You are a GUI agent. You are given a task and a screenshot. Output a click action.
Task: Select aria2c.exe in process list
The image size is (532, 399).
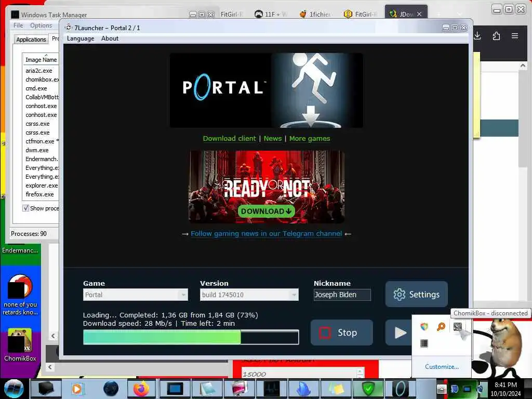39,71
